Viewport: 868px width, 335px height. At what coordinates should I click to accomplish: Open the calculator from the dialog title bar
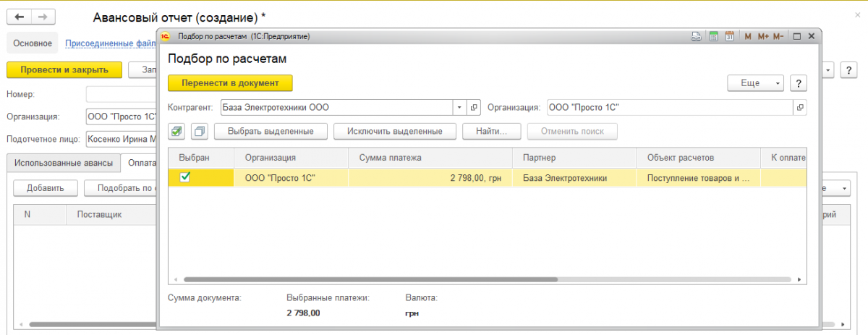713,35
